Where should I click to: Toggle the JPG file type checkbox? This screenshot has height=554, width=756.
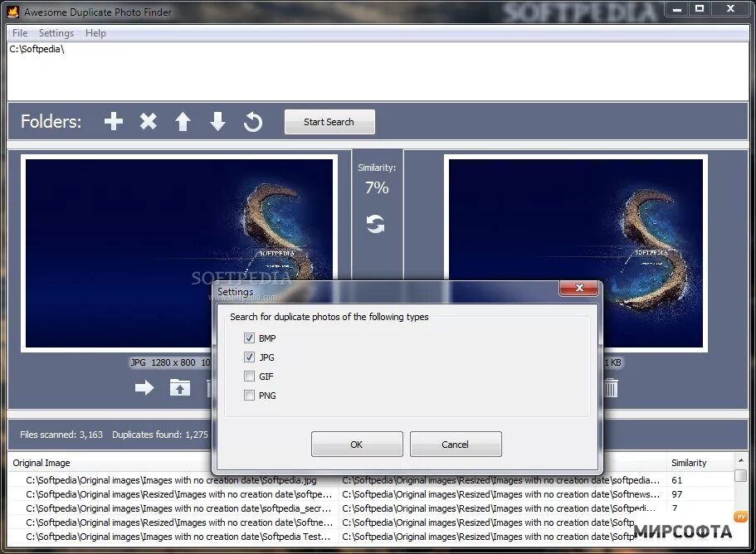tap(249, 357)
